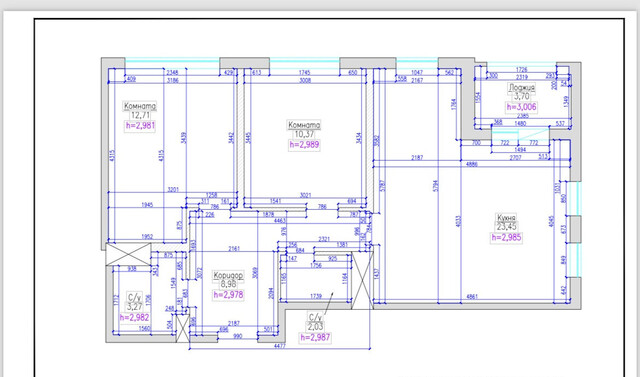Select the h=3,006 height annotation
The height and width of the screenshot is (377, 640).
[522, 107]
